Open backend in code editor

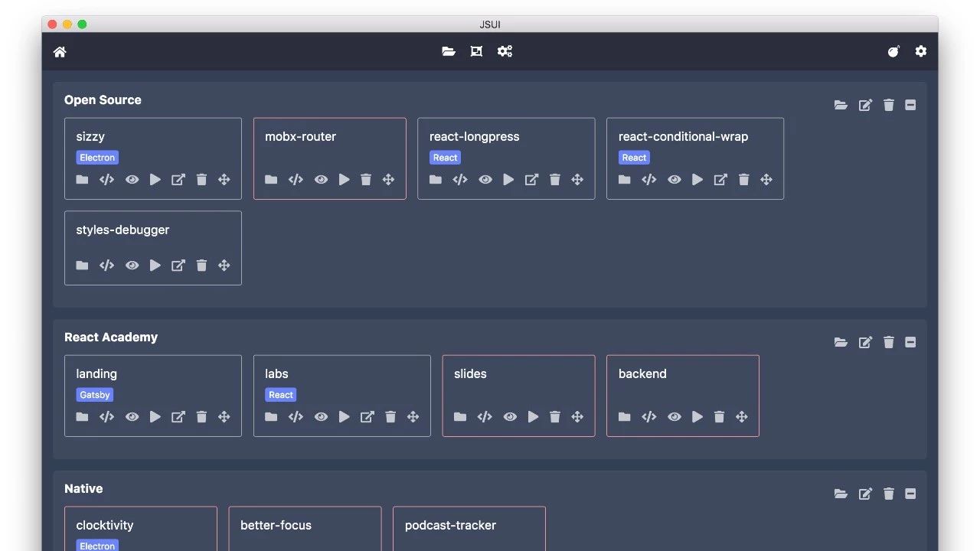coord(649,416)
